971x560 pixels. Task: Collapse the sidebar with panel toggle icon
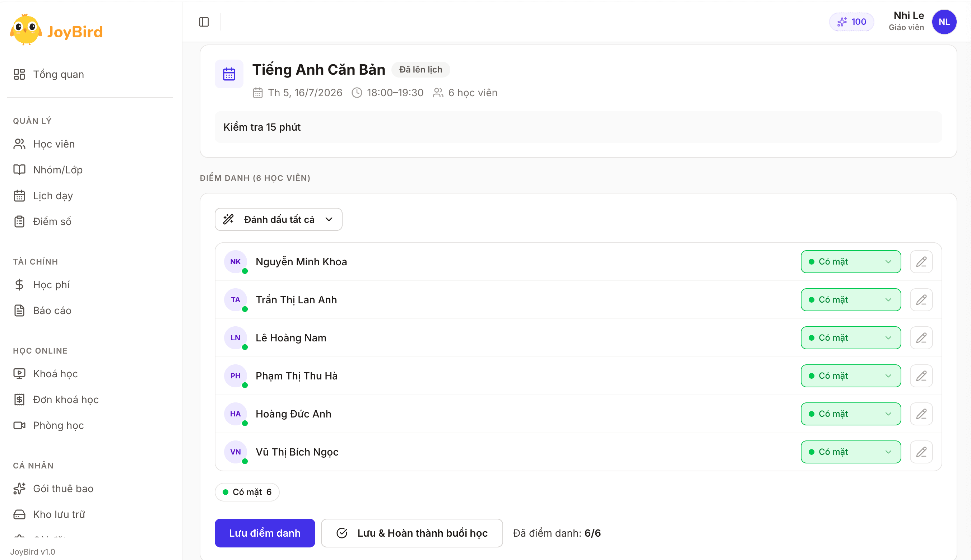click(x=204, y=22)
